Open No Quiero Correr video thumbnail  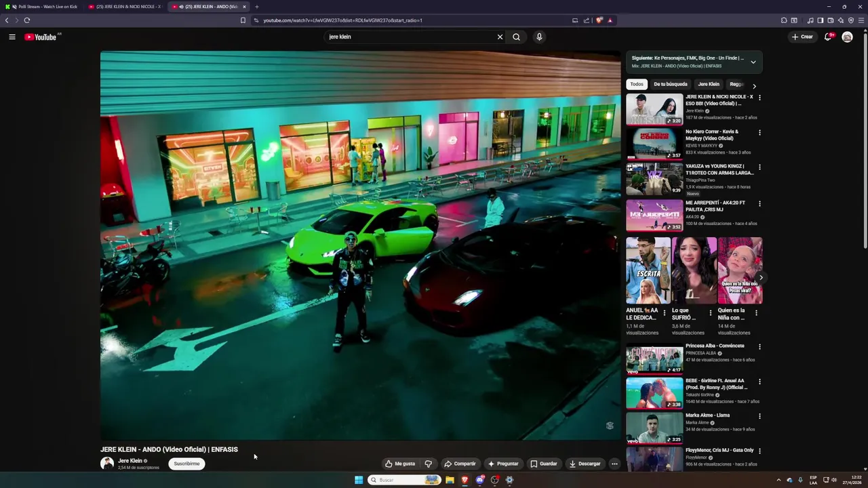[x=654, y=144]
